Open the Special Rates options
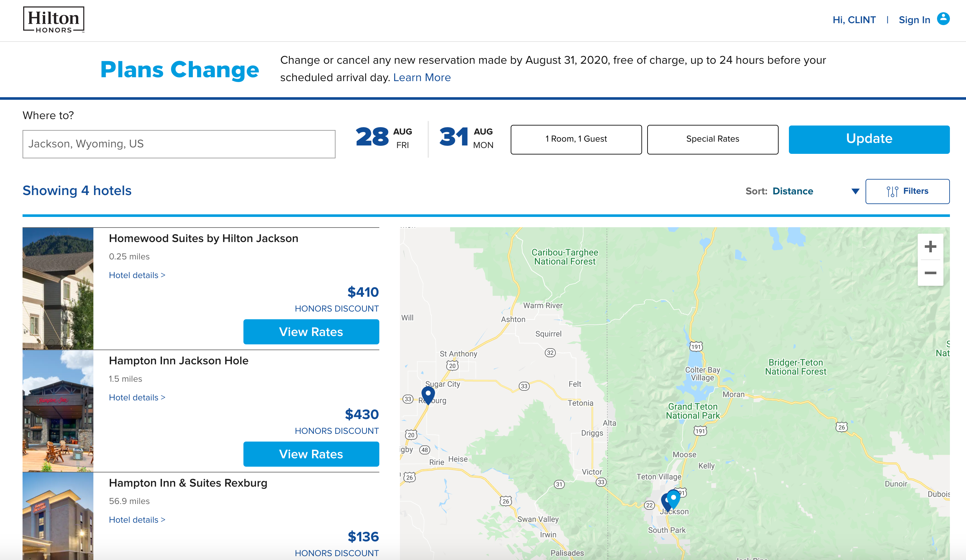966x560 pixels. (x=712, y=139)
